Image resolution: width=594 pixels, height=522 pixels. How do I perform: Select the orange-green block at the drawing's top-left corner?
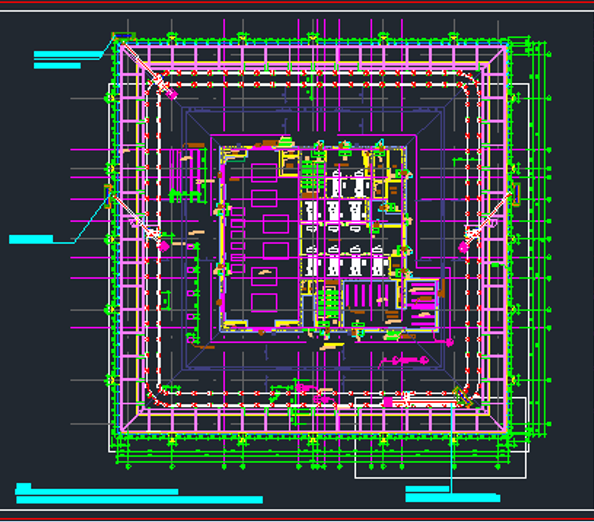123,36
